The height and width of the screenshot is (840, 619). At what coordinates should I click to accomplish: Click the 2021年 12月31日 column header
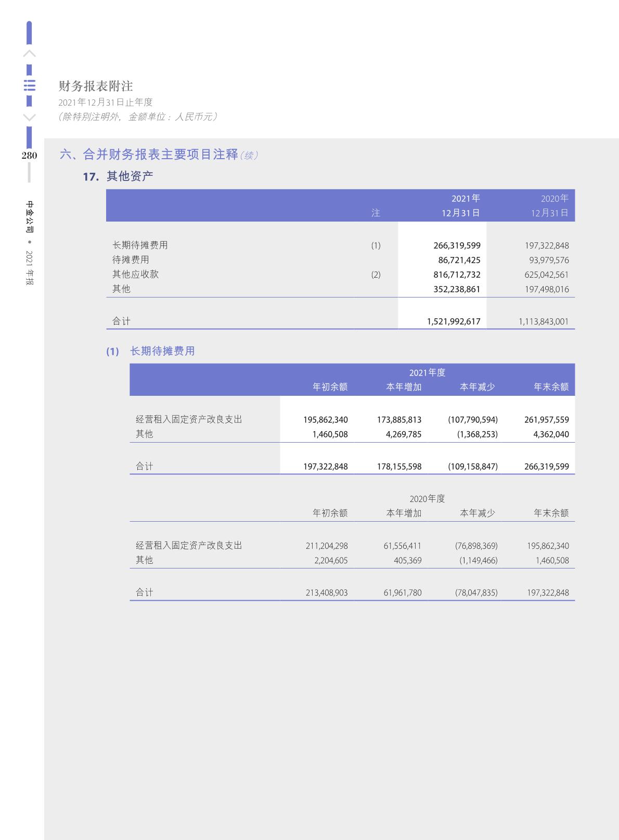(461, 205)
